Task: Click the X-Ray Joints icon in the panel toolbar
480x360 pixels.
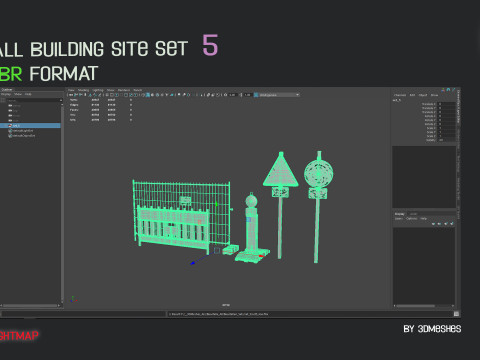Action: 218,95
